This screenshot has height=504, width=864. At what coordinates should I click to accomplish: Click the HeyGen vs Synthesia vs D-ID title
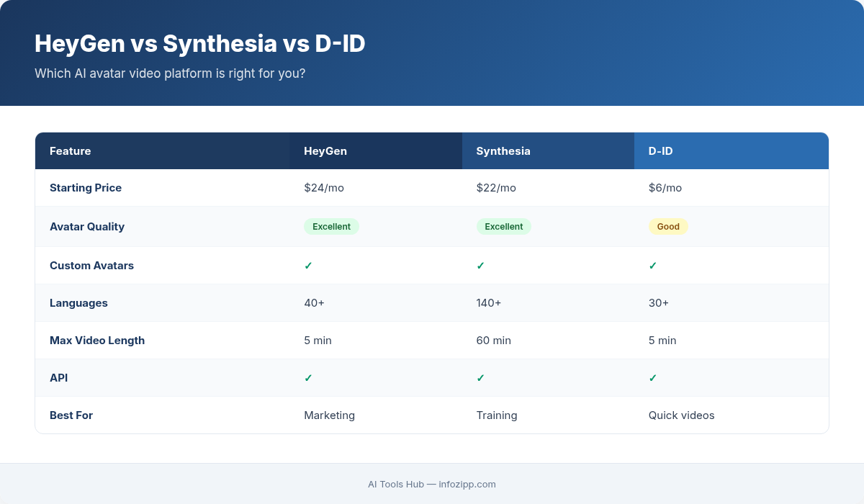(x=200, y=44)
